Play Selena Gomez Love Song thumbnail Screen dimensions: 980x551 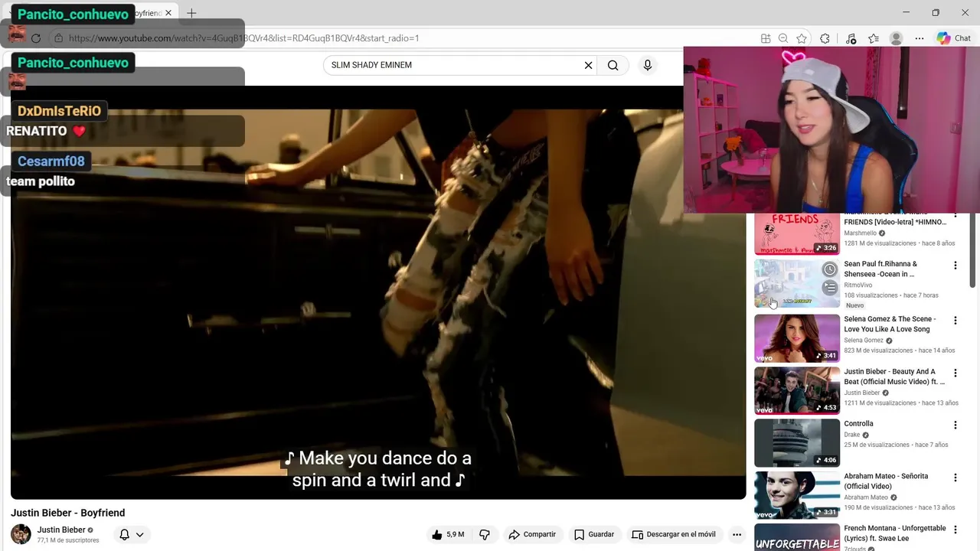[x=797, y=337]
